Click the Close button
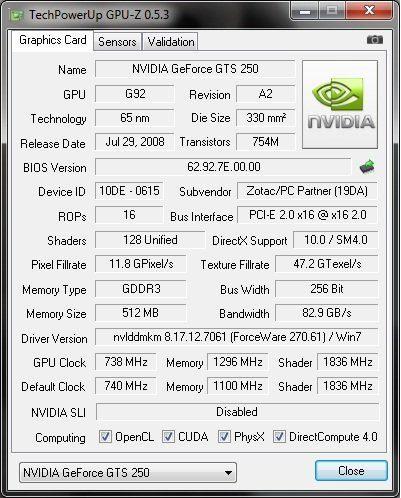 [351, 471]
